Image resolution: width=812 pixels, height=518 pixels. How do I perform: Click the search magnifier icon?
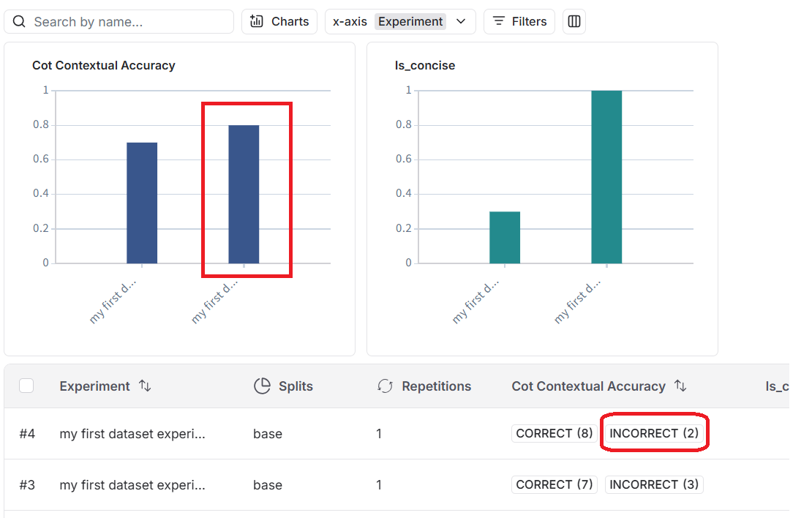[x=19, y=22]
